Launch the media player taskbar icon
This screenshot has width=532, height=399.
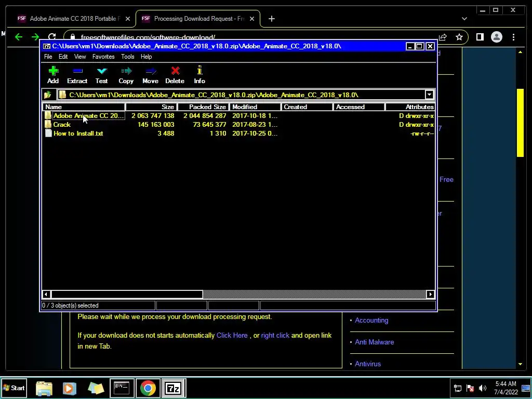point(69,388)
